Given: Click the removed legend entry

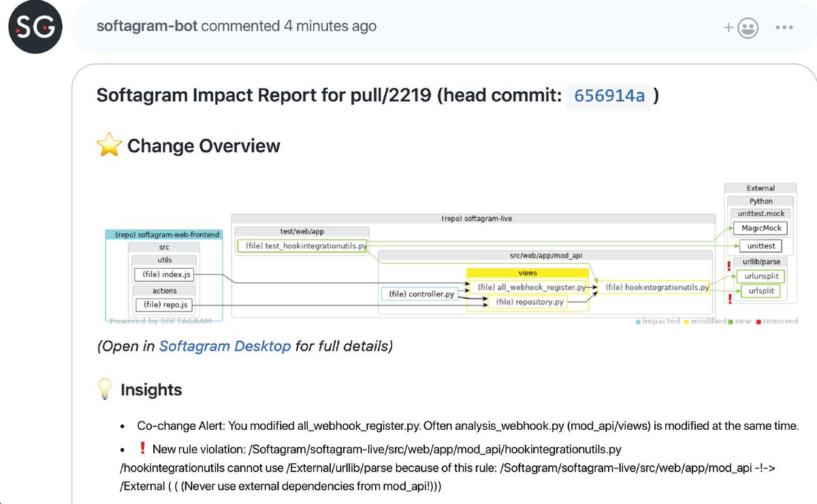Looking at the screenshot, I should point(778,321).
